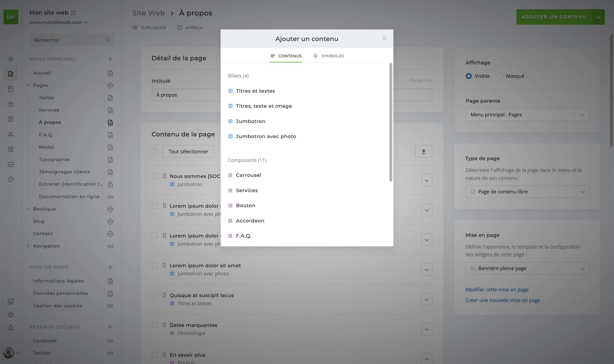The image size is (614, 364).
Task: Click the Ajouter un contenu button
Action: 554,17
